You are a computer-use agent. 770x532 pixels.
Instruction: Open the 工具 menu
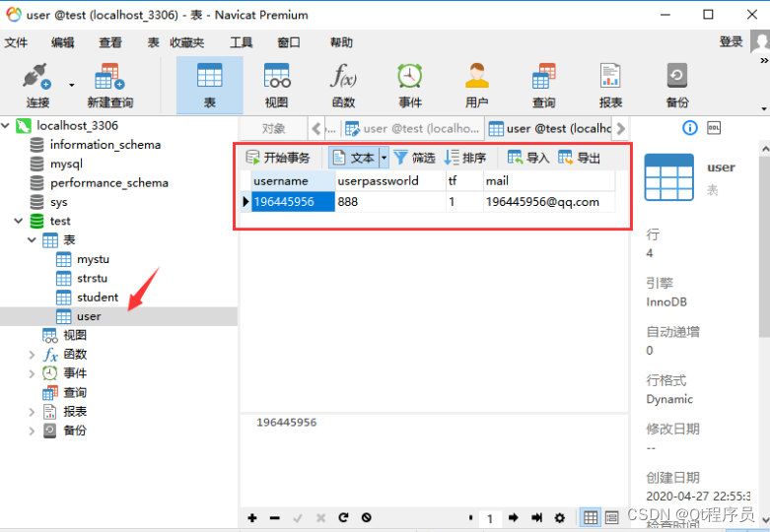[242, 42]
